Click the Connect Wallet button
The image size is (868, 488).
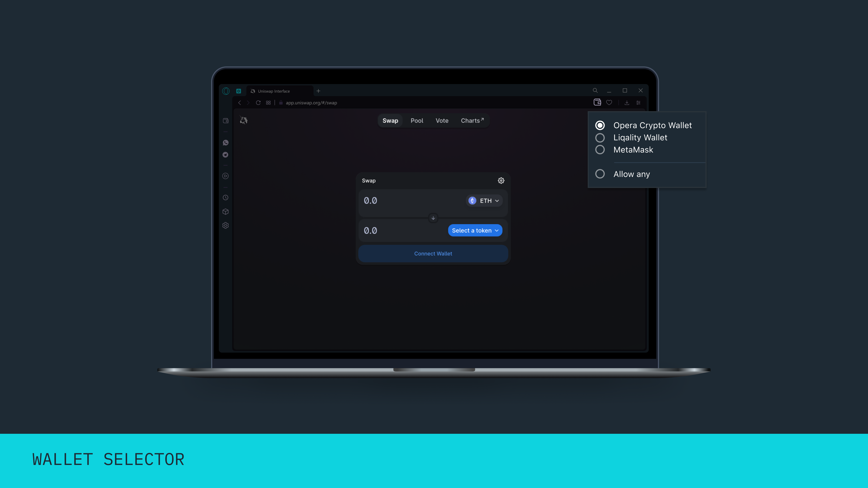(433, 253)
